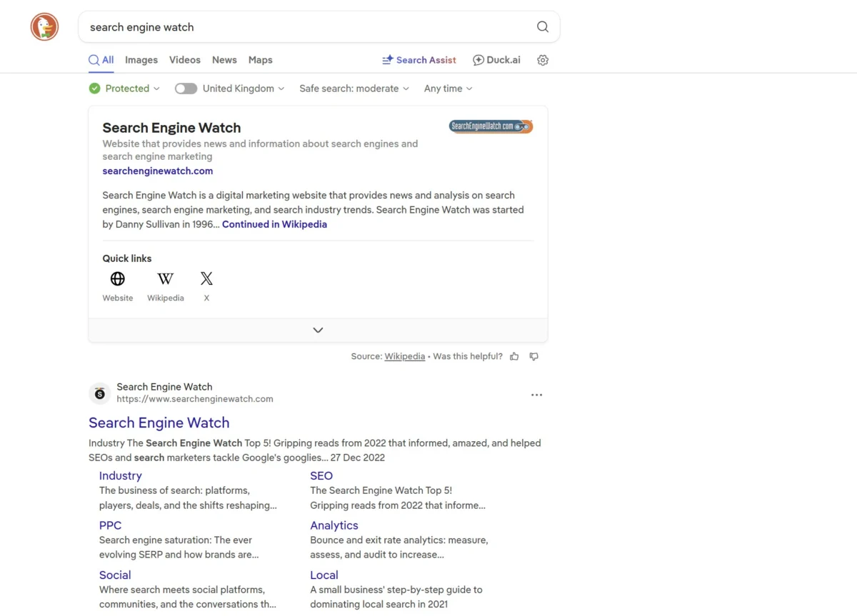Click https://www.searchenginewatch.com URL
The image size is (857, 616).
pos(195,399)
